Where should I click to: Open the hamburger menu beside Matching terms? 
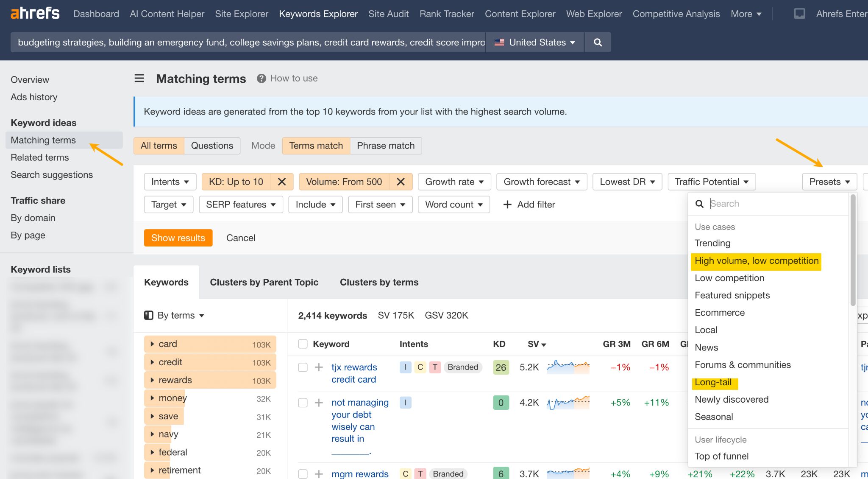click(x=139, y=78)
